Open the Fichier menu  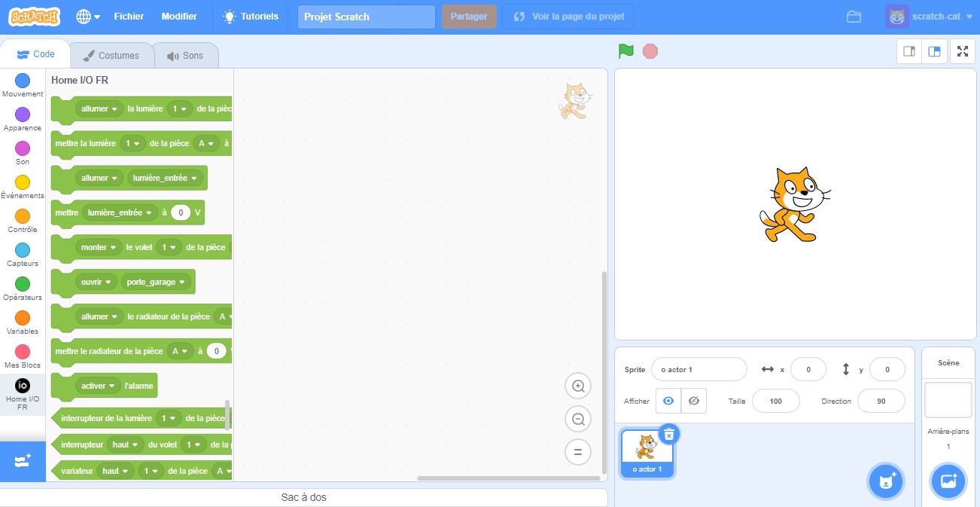point(129,17)
